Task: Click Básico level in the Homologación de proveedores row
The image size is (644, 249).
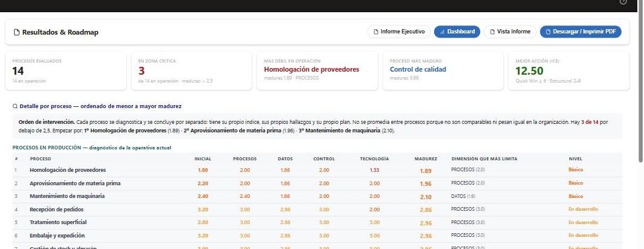Action: pyautogui.click(x=576, y=169)
